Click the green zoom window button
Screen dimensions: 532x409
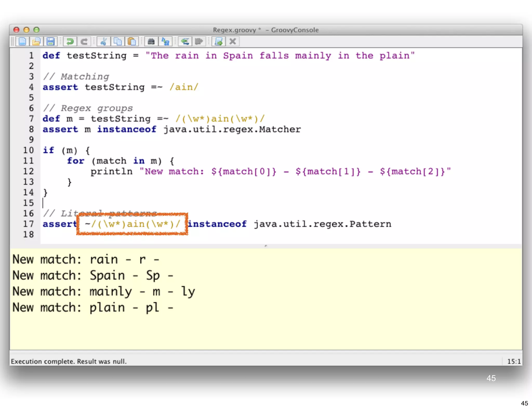click(x=36, y=30)
